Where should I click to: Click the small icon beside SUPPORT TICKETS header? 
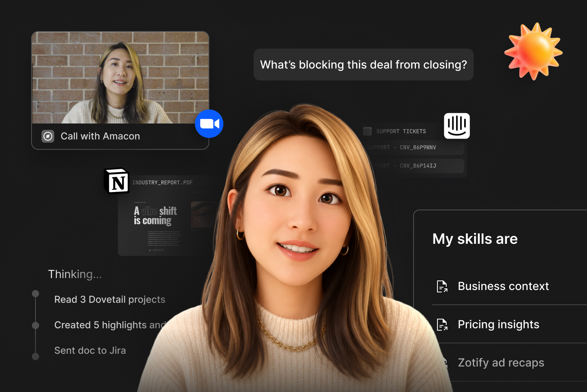pos(367,131)
